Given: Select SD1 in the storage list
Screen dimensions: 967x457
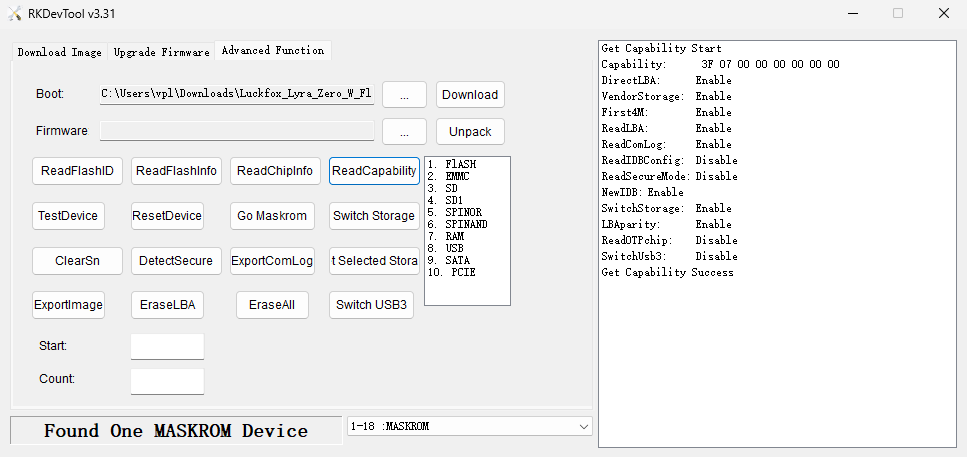Looking at the screenshot, I should [x=445, y=200].
